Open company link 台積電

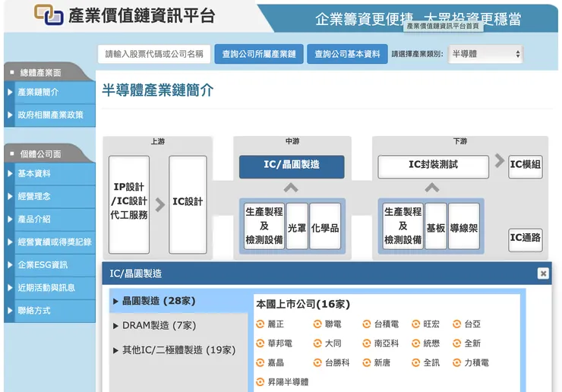pos(387,324)
